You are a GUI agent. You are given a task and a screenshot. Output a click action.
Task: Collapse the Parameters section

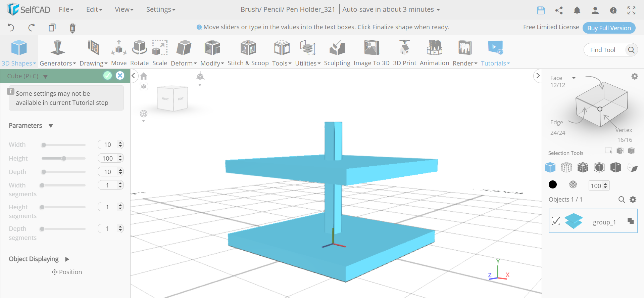pyautogui.click(x=51, y=126)
